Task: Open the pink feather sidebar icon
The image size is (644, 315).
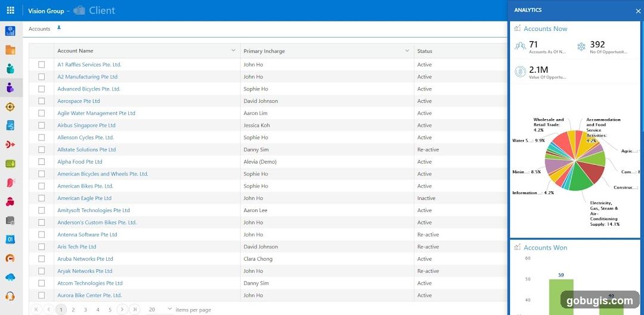Action: 10,183
